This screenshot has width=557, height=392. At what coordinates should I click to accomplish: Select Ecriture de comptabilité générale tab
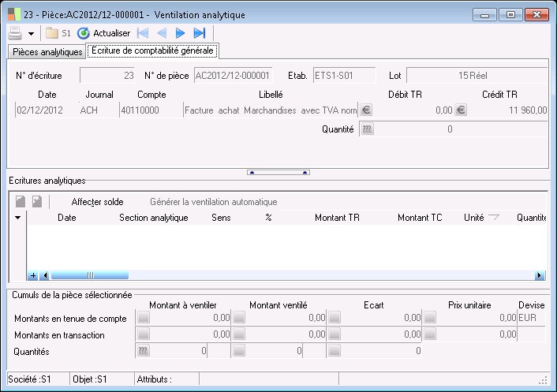pos(152,51)
